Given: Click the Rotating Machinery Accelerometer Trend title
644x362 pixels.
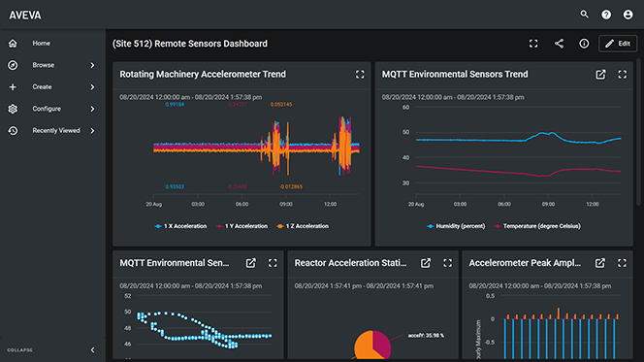Looking at the screenshot, I should 203,75.
